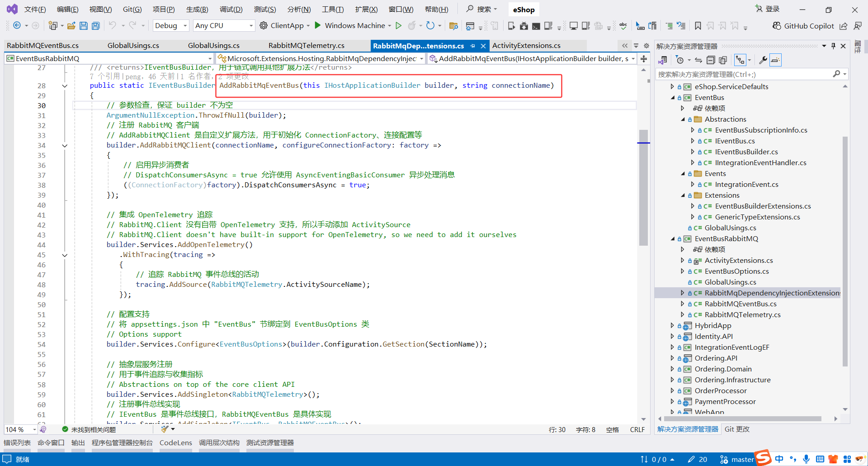868x466 pixels.
Task: Click the Show All Files icon
Action: pos(722,60)
